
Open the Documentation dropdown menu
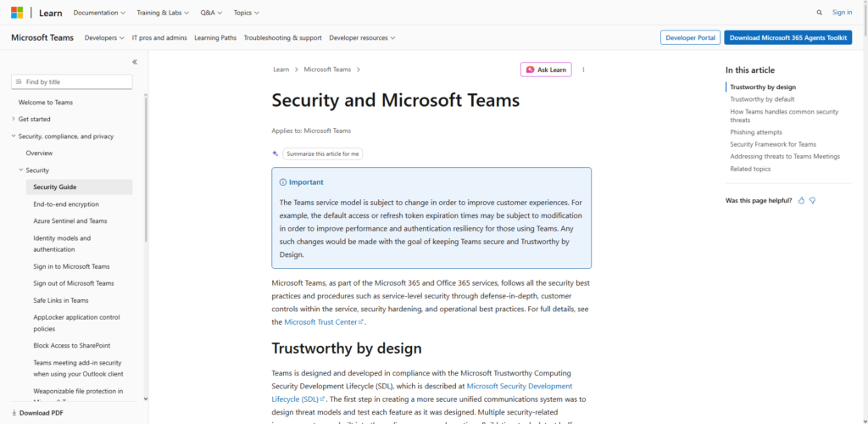[99, 12]
